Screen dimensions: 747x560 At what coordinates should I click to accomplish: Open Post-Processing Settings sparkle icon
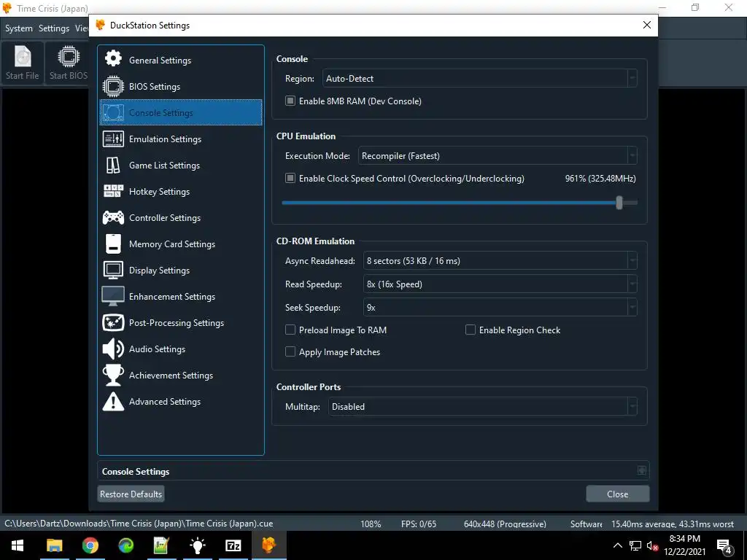113,322
